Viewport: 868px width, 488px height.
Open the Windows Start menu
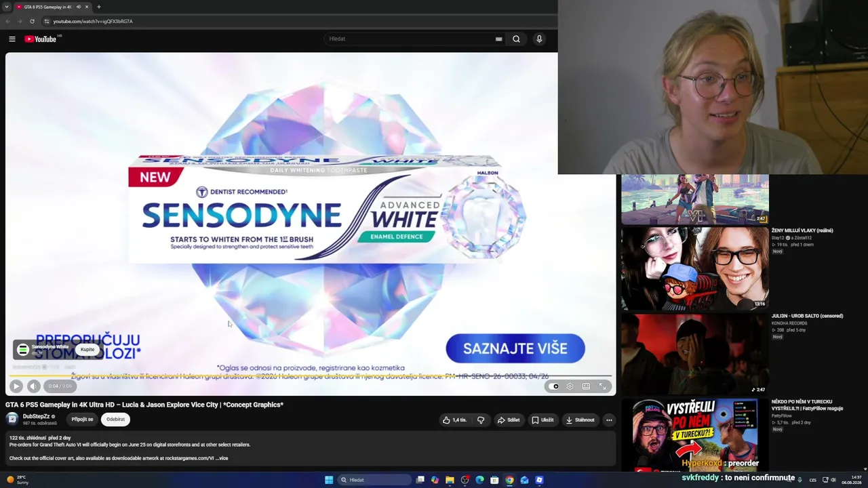point(329,480)
